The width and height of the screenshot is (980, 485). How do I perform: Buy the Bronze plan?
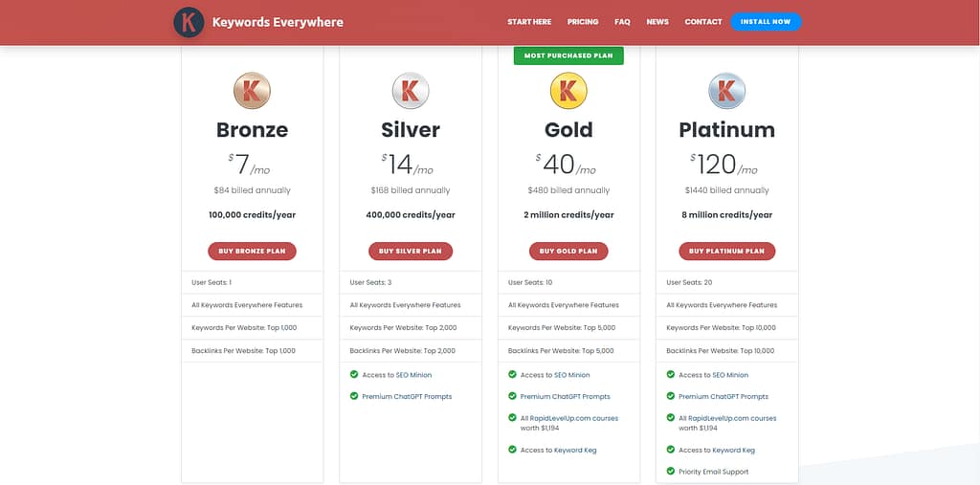(252, 252)
